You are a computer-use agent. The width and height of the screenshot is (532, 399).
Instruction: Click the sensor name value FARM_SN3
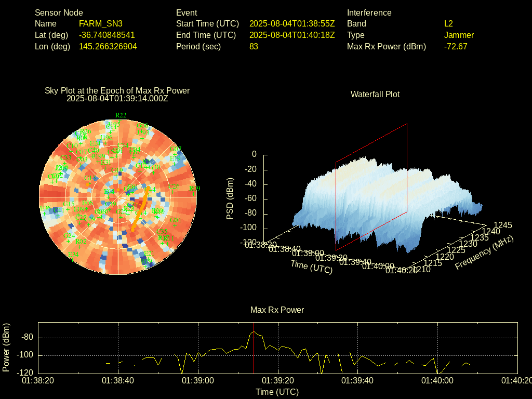tap(101, 24)
